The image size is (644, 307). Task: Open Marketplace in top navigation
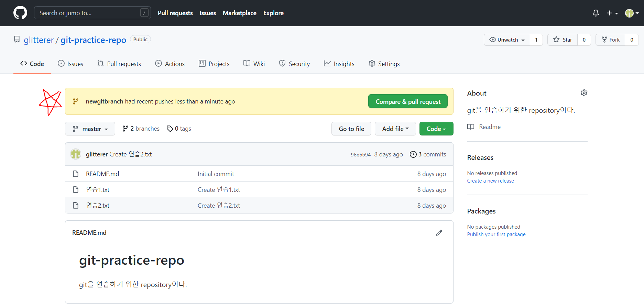coord(240,13)
